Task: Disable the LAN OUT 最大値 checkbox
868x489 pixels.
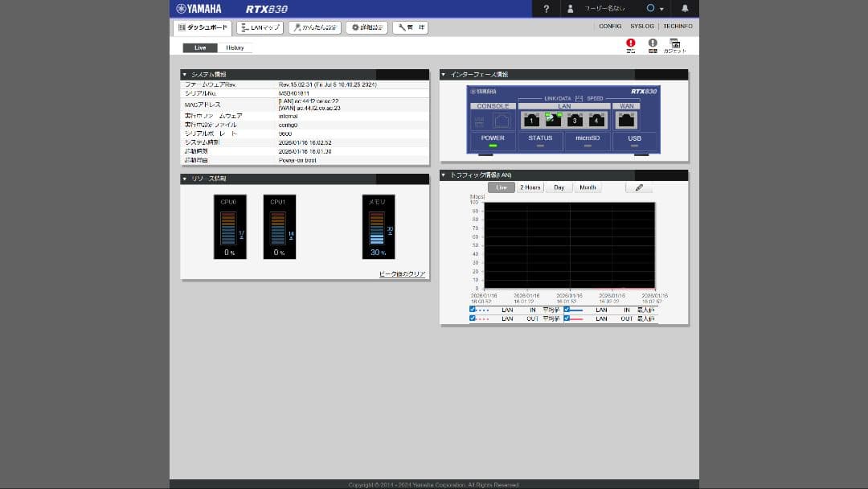Action: click(567, 318)
